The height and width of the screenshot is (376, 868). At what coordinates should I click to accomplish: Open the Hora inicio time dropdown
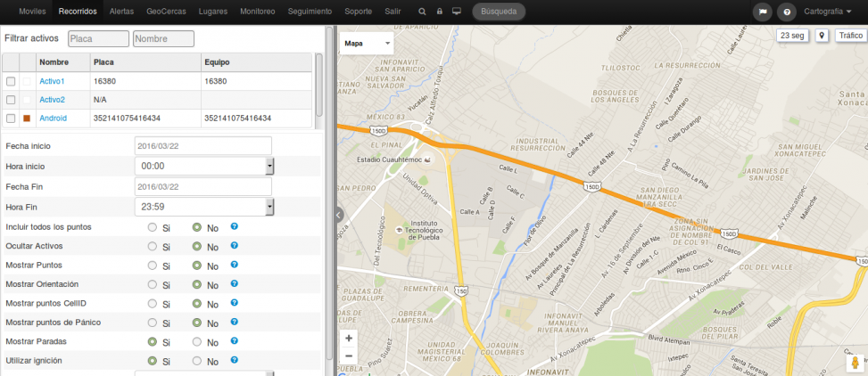[204, 166]
